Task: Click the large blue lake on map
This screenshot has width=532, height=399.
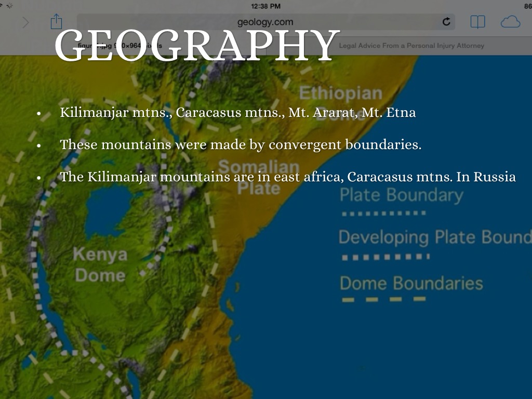Action: 109,210
